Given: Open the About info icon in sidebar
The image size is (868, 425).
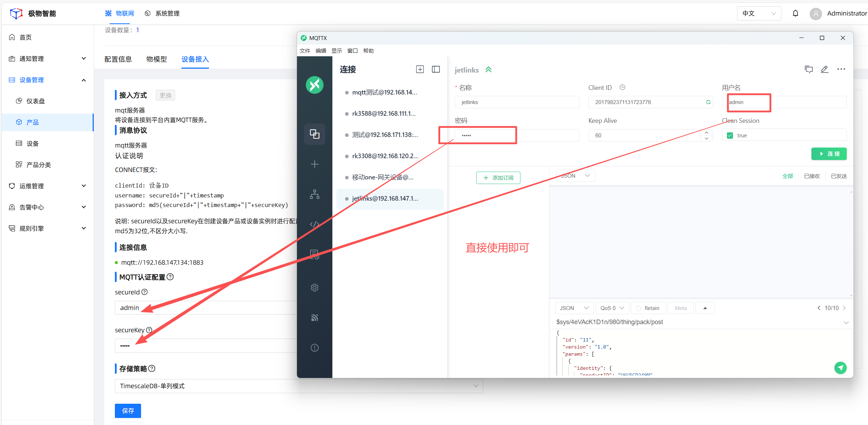Looking at the screenshot, I should coord(314,348).
